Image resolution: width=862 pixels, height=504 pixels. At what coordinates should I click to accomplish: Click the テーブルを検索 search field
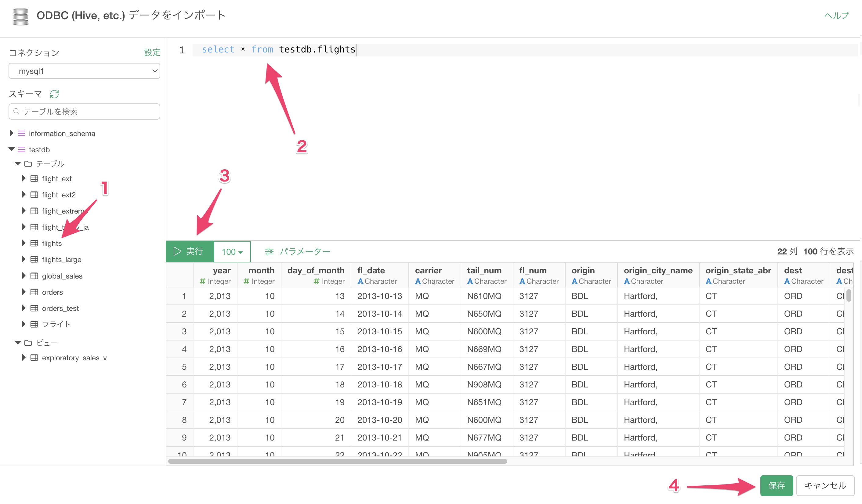point(84,111)
